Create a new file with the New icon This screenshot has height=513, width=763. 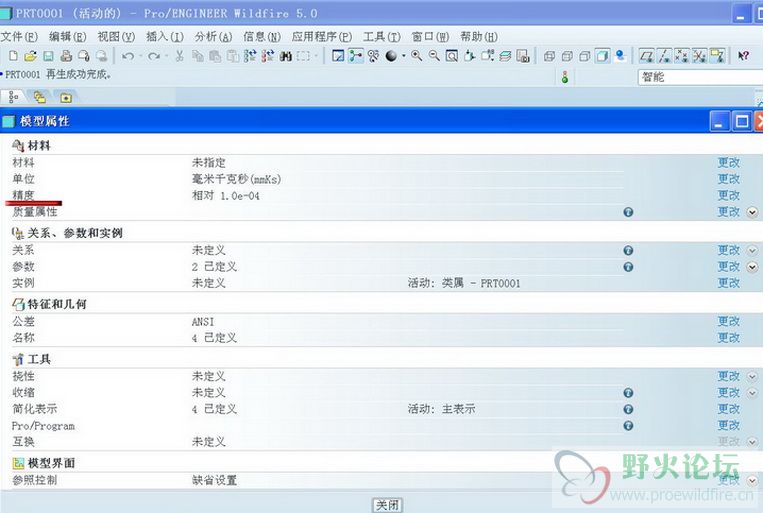[13, 56]
